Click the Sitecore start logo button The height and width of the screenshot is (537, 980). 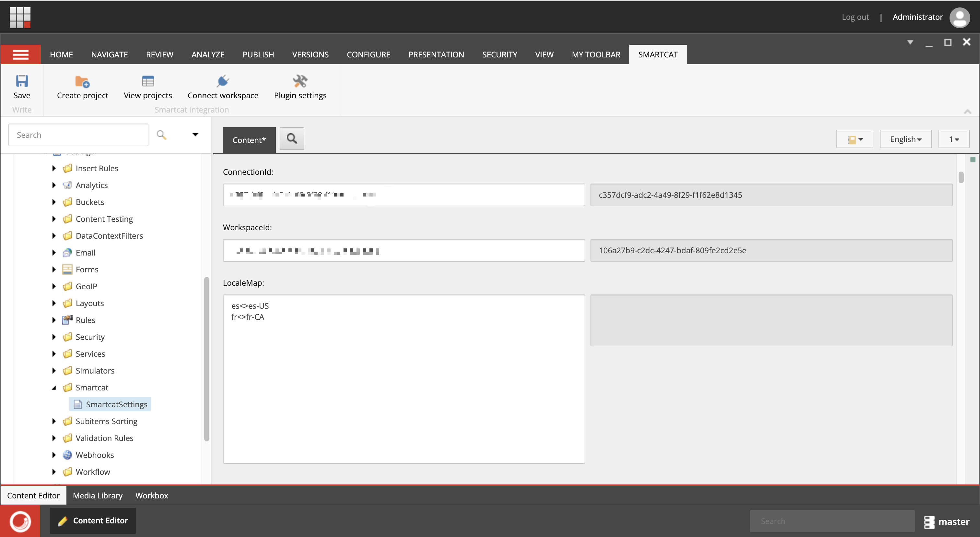point(20,521)
